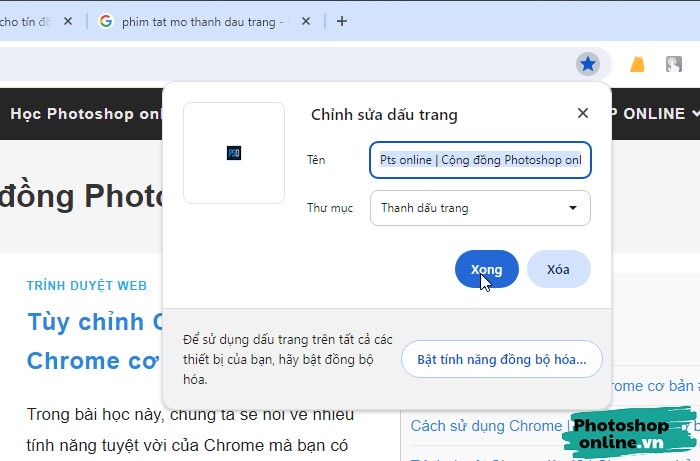Click the bookmark name field 'Tên'
The height and width of the screenshot is (461, 700).
pos(480,160)
